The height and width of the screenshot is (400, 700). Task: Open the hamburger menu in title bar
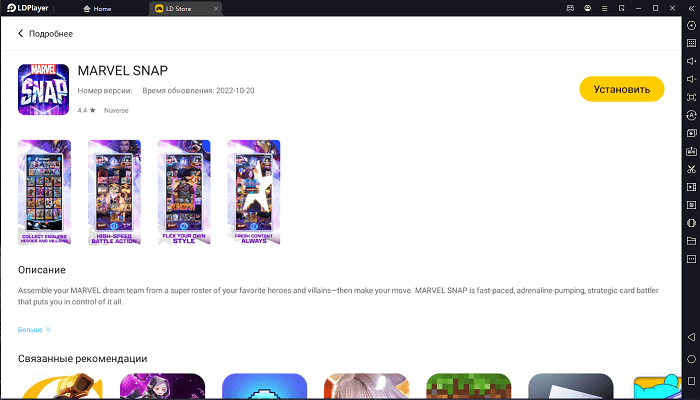(x=604, y=8)
